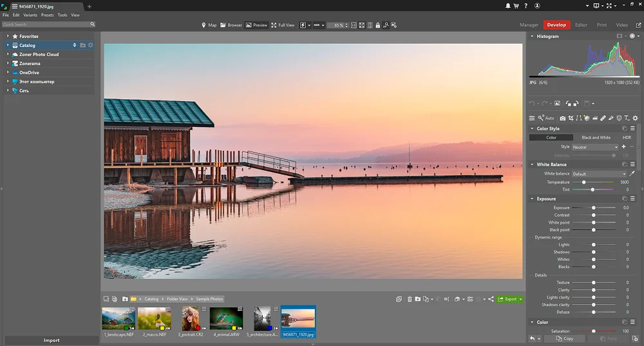Switch to the Video tab

(622, 25)
